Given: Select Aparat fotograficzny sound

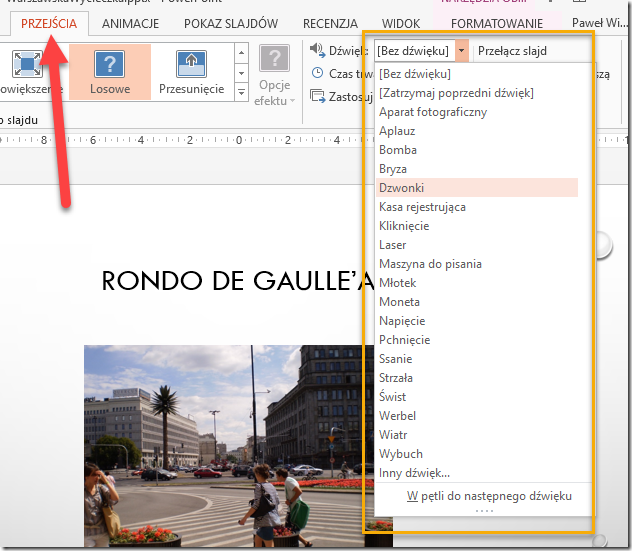Looking at the screenshot, I should coord(477,112).
